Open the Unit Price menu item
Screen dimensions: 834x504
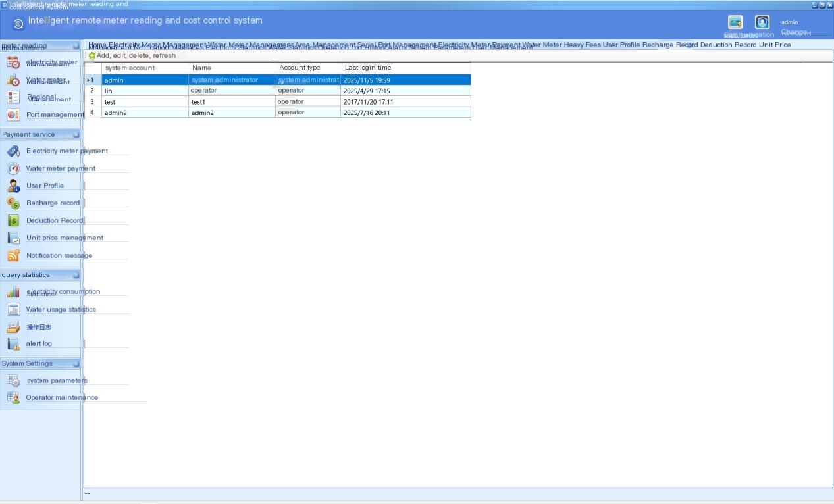click(x=775, y=45)
